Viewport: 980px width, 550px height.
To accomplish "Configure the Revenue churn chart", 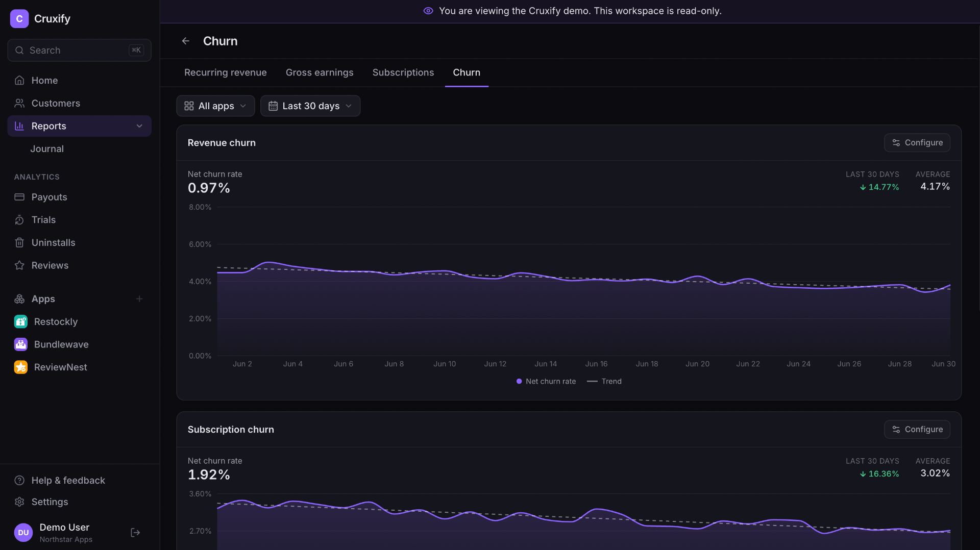I will point(917,143).
